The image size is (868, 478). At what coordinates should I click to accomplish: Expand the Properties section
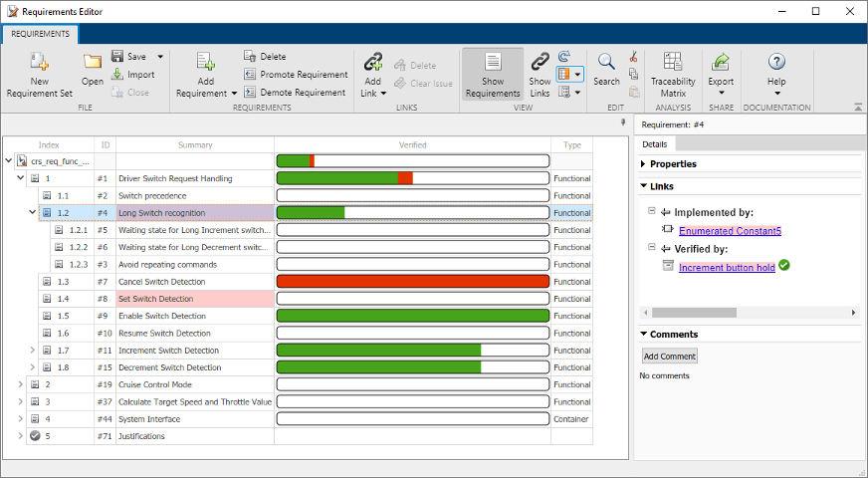pyautogui.click(x=643, y=163)
